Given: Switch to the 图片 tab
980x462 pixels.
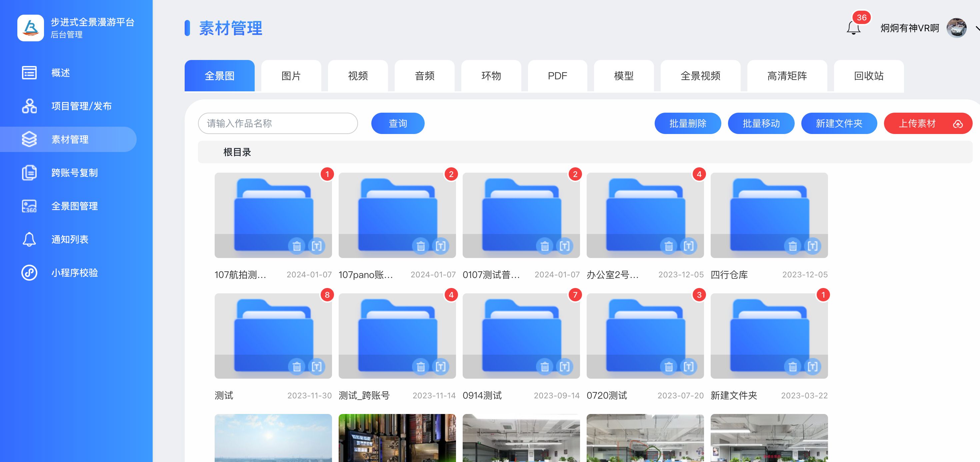Looking at the screenshot, I should (291, 76).
